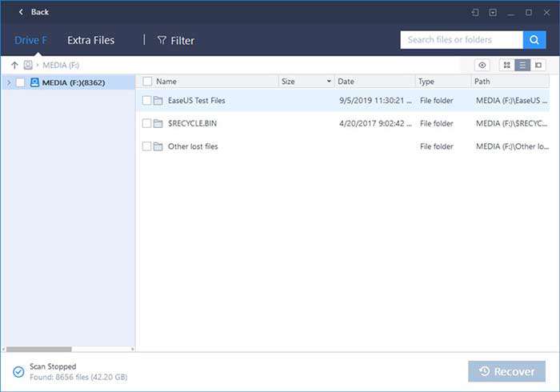Expand the MEDIA (F:) tree node

[9, 83]
